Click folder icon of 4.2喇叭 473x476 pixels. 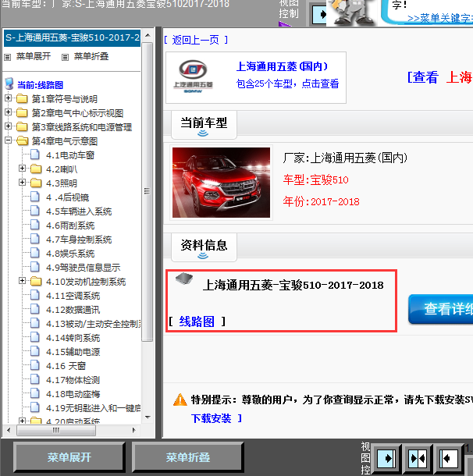[x=36, y=169]
